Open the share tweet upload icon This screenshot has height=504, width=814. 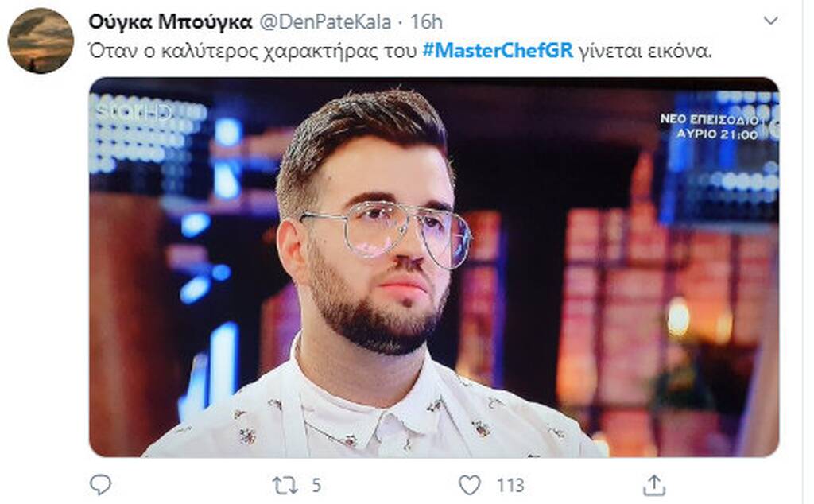click(x=654, y=485)
